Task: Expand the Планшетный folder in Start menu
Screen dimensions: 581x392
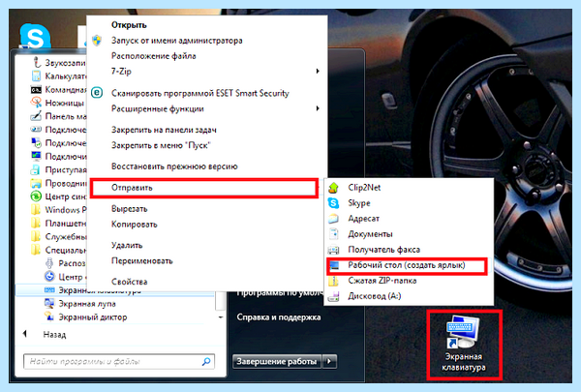Action: click(x=37, y=223)
